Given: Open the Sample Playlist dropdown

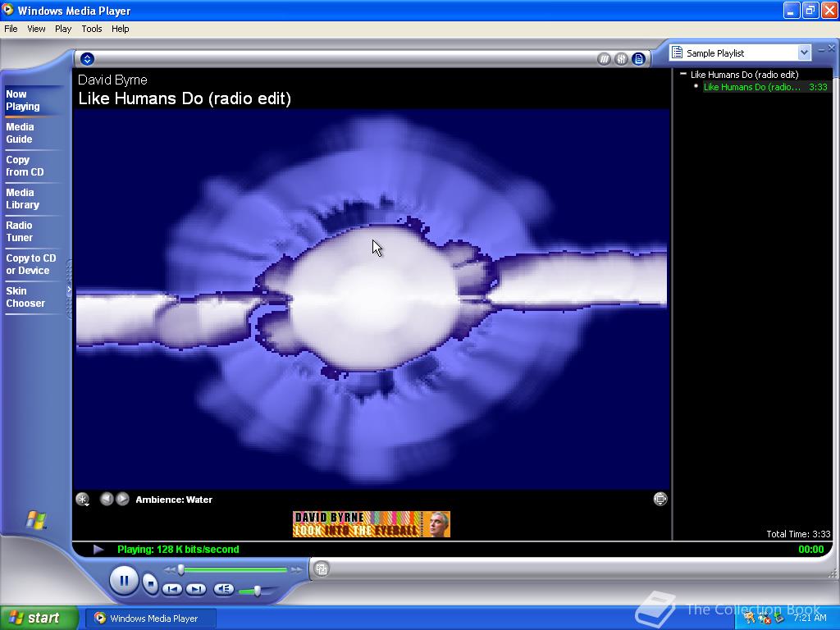Looking at the screenshot, I should pyautogui.click(x=804, y=52).
